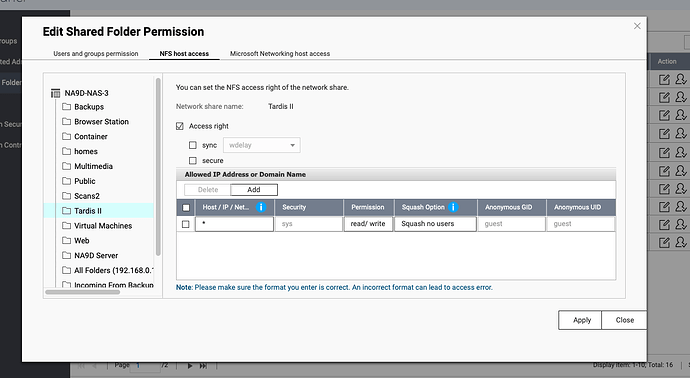Switch to NFS host access tab
Image resolution: width=690 pixels, height=378 pixels.
[184, 54]
